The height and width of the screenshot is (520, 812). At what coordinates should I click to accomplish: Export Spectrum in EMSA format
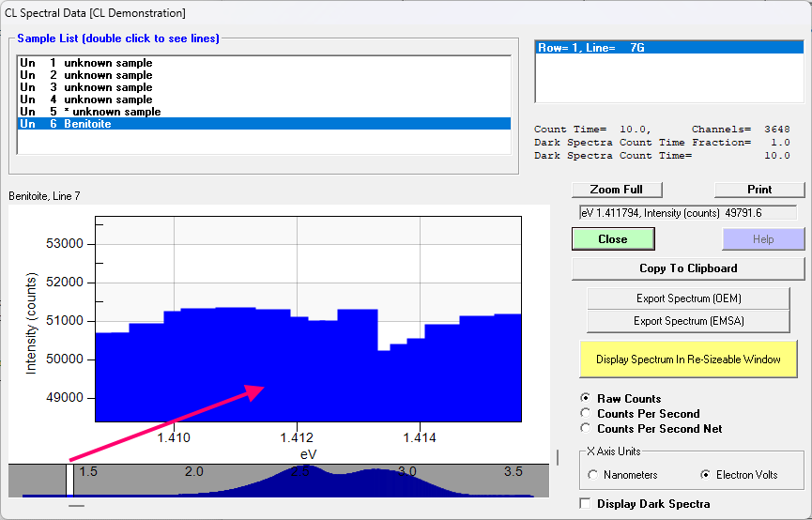pos(687,321)
